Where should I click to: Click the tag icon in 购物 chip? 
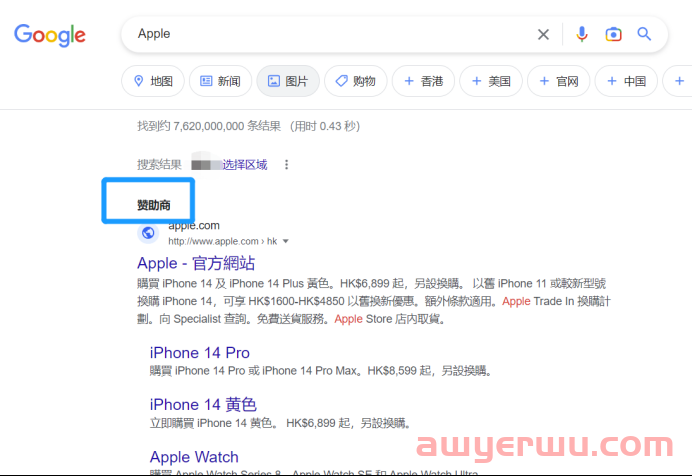(x=341, y=81)
